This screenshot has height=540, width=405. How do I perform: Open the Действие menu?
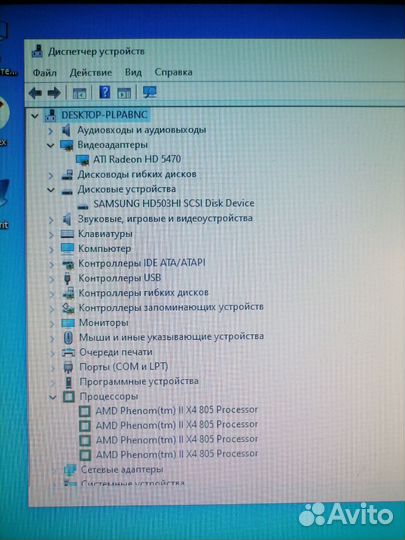tap(91, 73)
